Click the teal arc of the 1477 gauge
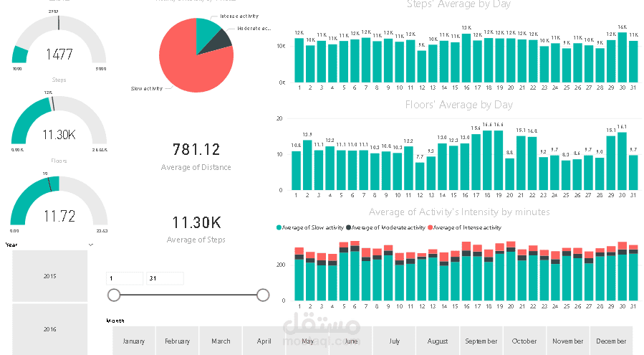644x355 pixels. click(x=20, y=55)
